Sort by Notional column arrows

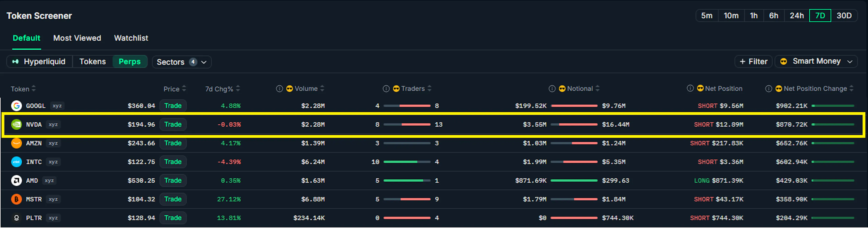pyautogui.click(x=597, y=89)
